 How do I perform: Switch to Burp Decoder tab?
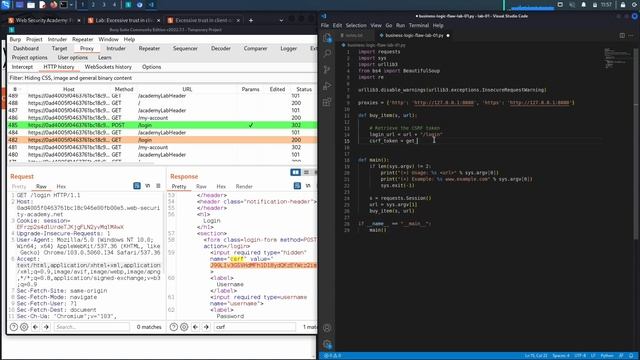(221, 49)
